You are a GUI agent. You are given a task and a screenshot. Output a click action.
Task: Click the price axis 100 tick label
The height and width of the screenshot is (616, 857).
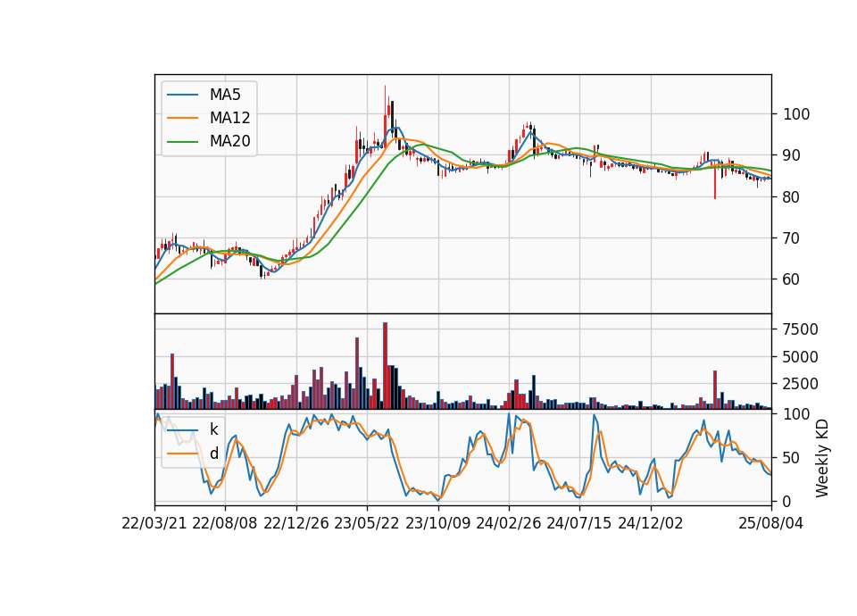796,114
